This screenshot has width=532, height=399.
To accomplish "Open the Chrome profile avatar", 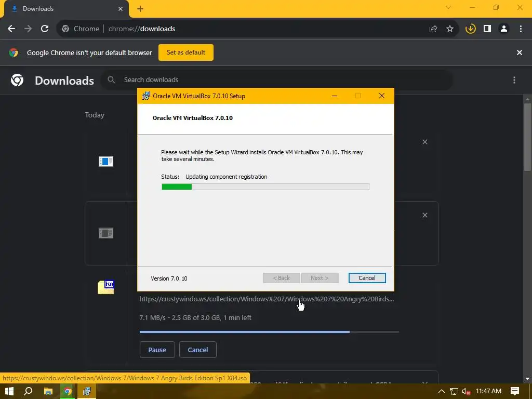I will [504, 29].
